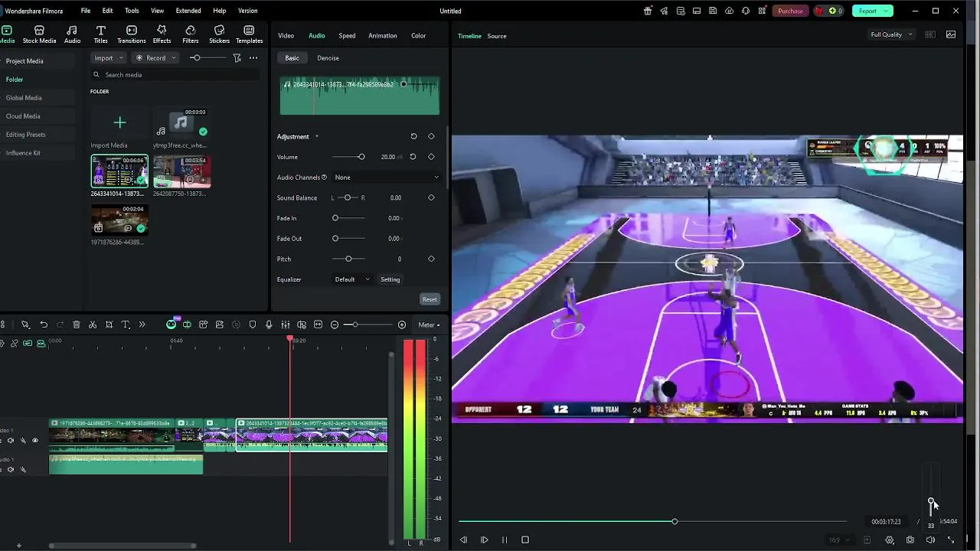Image resolution: width=980 pixels, height=551 pixels.
Task: Switch to the Speed tab
Action: pyautogui.click(x=347, y=36)
